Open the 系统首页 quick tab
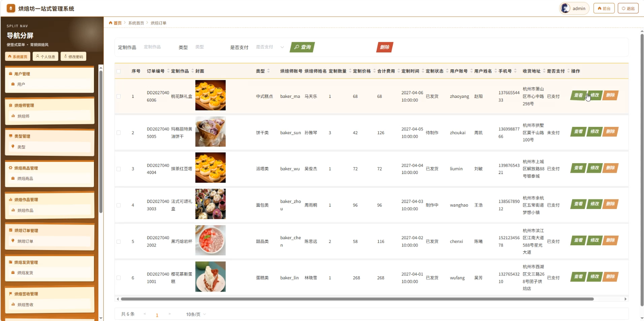644x321 pixels. click(18, 57)
